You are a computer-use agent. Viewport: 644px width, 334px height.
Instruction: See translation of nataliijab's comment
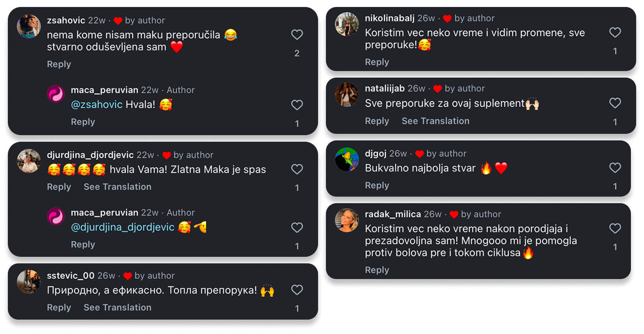(x=435, y=121)
